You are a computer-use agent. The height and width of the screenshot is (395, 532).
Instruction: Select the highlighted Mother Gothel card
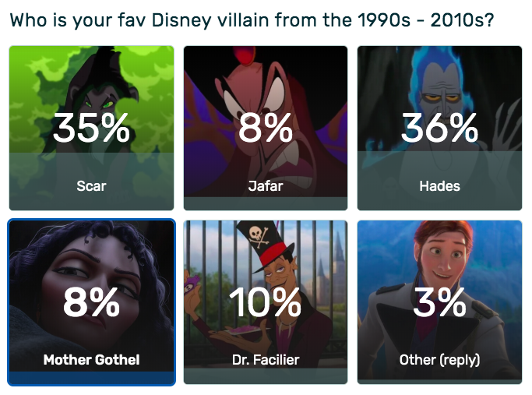(91, 302)
